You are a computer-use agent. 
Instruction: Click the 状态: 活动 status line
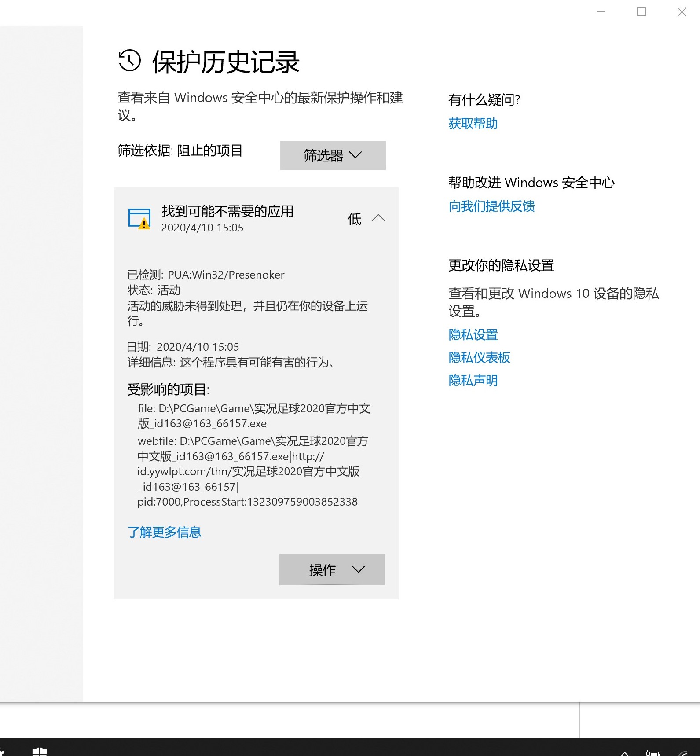[154, 290]
